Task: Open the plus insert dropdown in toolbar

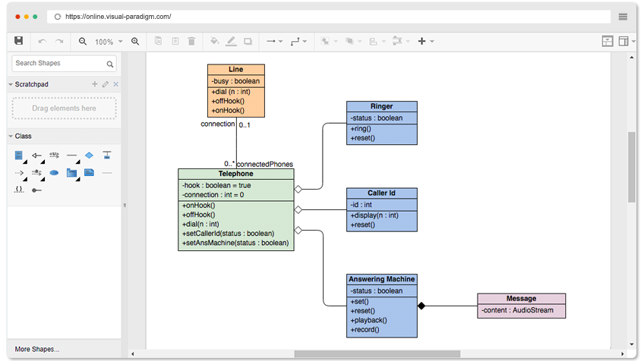Action: pos(426,41)
